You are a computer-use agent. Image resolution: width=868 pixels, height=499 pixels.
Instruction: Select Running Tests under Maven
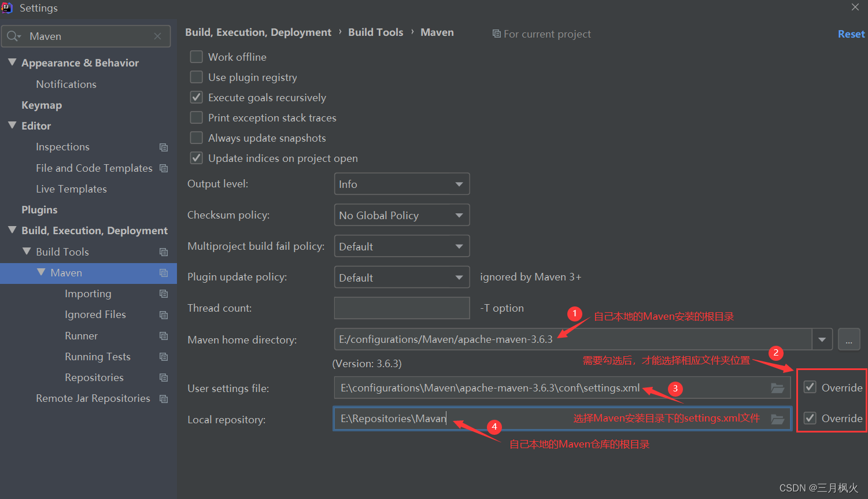[x=98, y=357]
